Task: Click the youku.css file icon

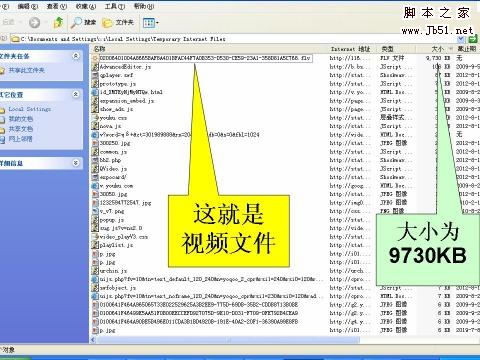Action: [95, 118]
